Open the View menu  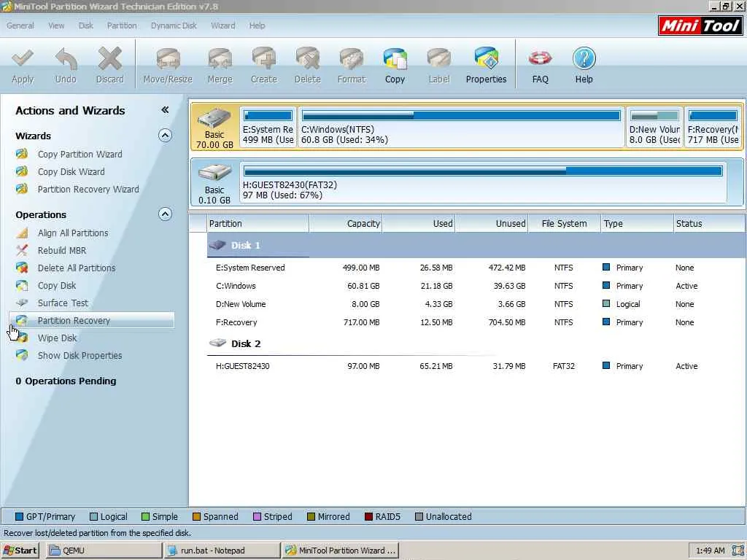(x=56, y=26)
